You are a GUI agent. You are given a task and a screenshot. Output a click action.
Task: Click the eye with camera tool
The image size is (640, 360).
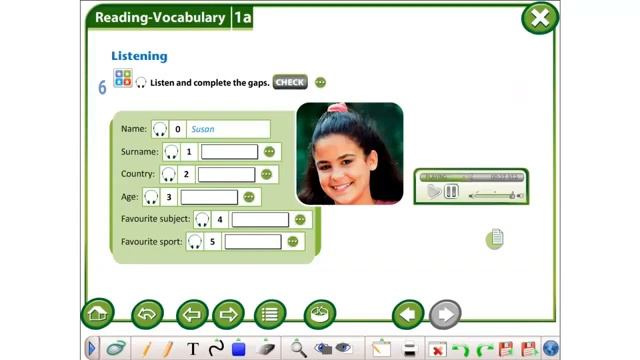(x=323, y=349)
